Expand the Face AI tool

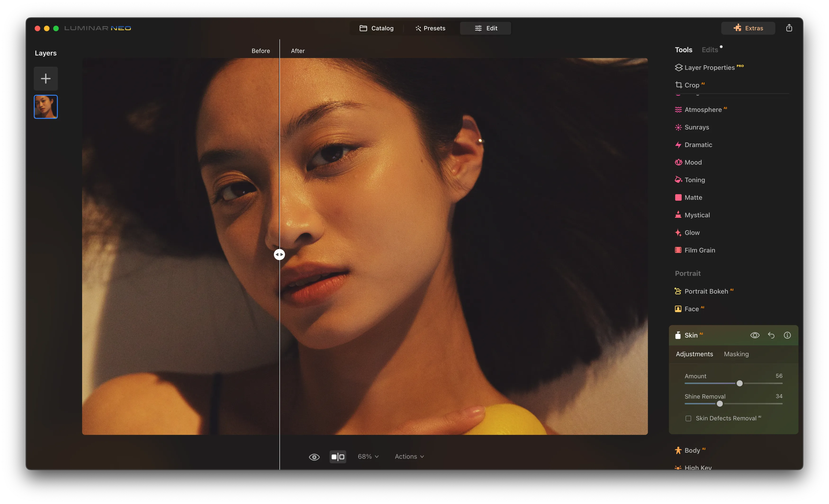691,309
